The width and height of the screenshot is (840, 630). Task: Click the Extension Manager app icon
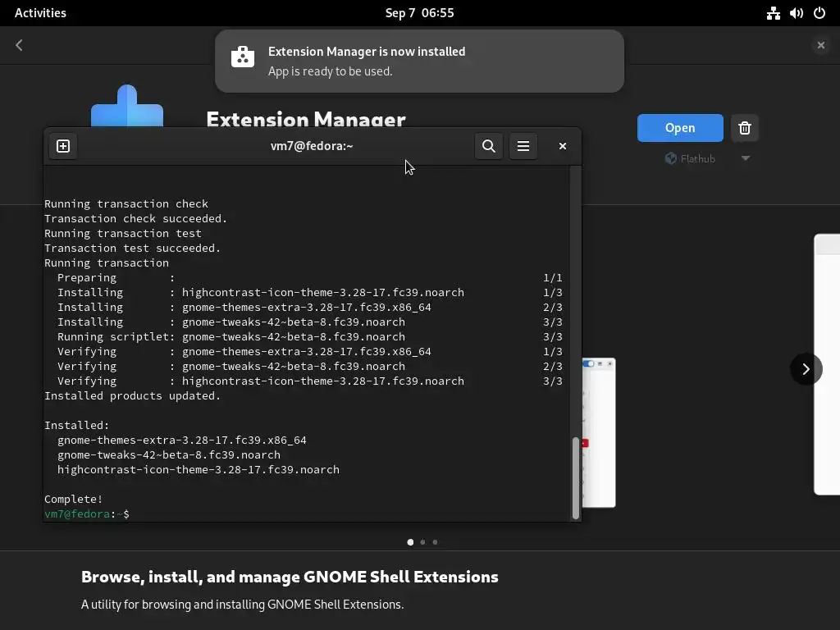pyautogui.click(x=127, y=106)
